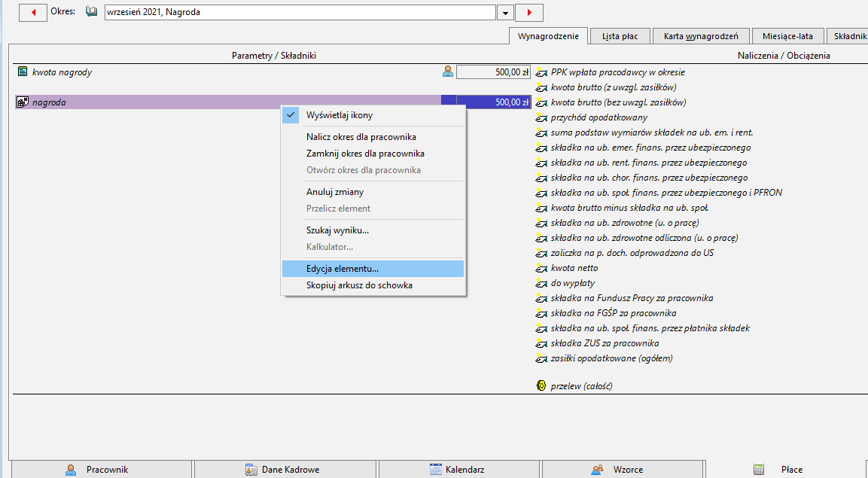The height and width of the screenshot is (478, 868).
Task: Open the Okres period dropdown arrow
Action: point(505,12)
